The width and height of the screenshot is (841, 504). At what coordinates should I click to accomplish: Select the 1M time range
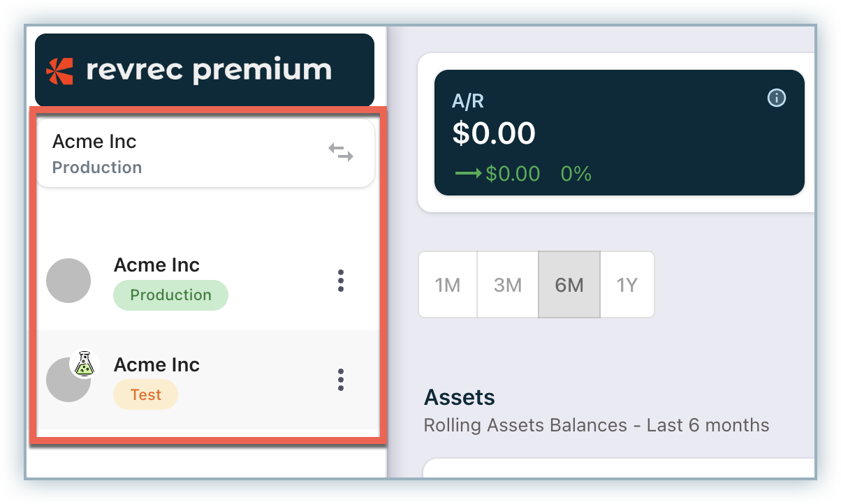[448, 285]
